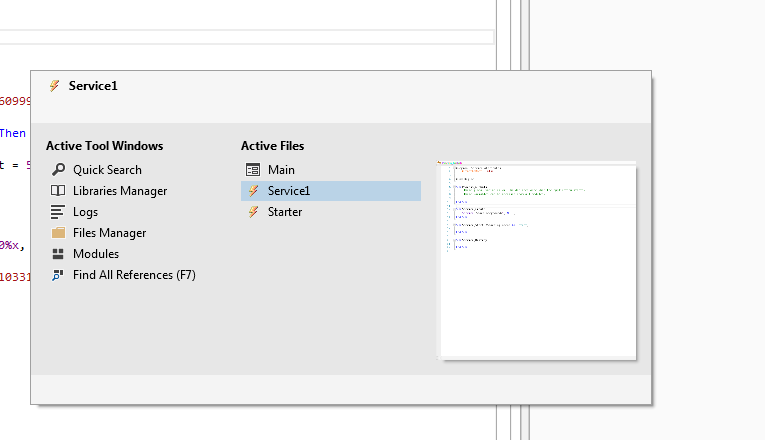
Task: Open the Modules text entry
Action: click(96, 254)
